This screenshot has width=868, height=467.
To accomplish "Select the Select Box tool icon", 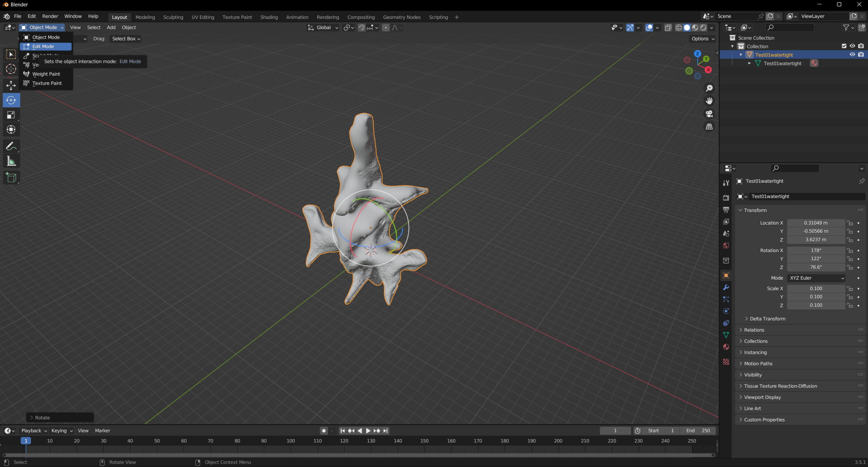I will pyautogui.click(x=11, y=55).
